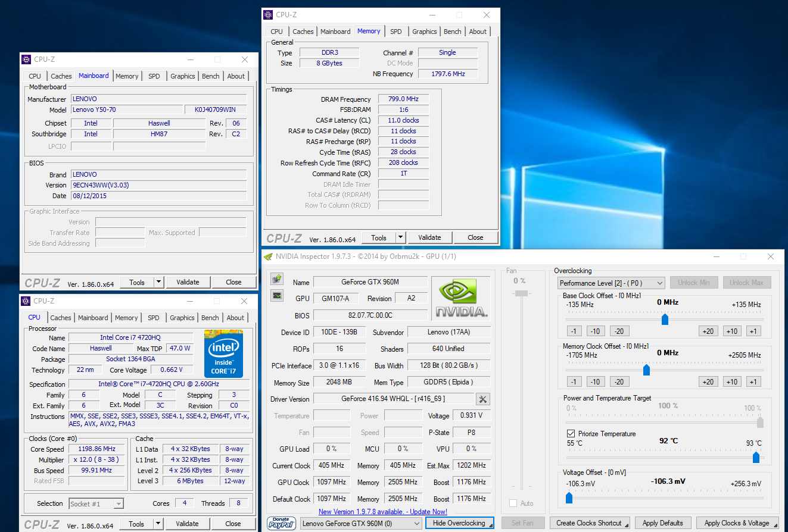Click the Lenovo Y50-70 model field
Screen dimensions: 788x532
pos(128,110)
